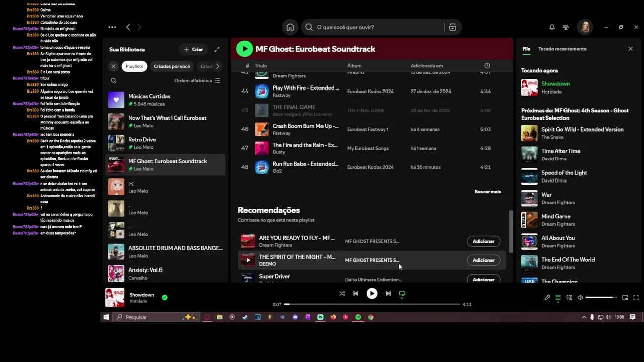
Task: Open Friend Activity icon
Action: tap(566, 27)
